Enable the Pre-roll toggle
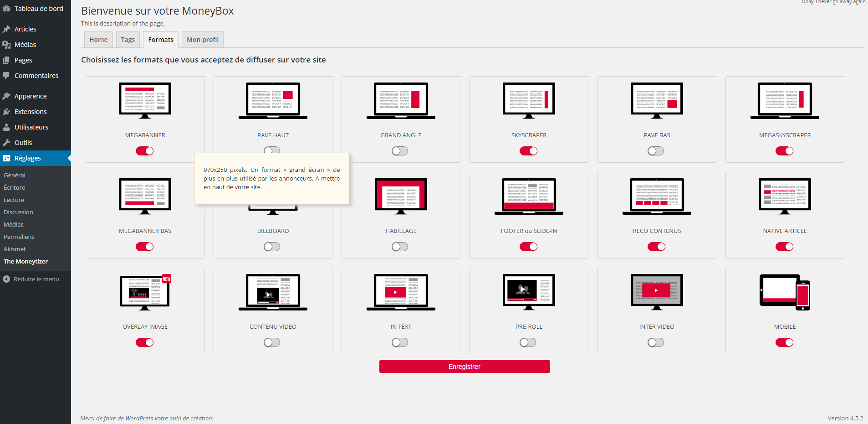This screenshot has width=868, height=424. (x=528, y=342)
